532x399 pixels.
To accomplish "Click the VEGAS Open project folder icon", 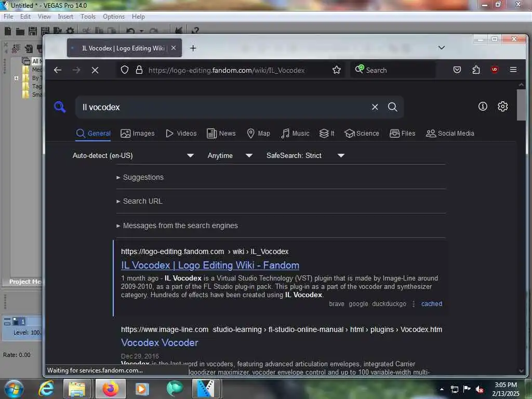I will pos(20,32).
